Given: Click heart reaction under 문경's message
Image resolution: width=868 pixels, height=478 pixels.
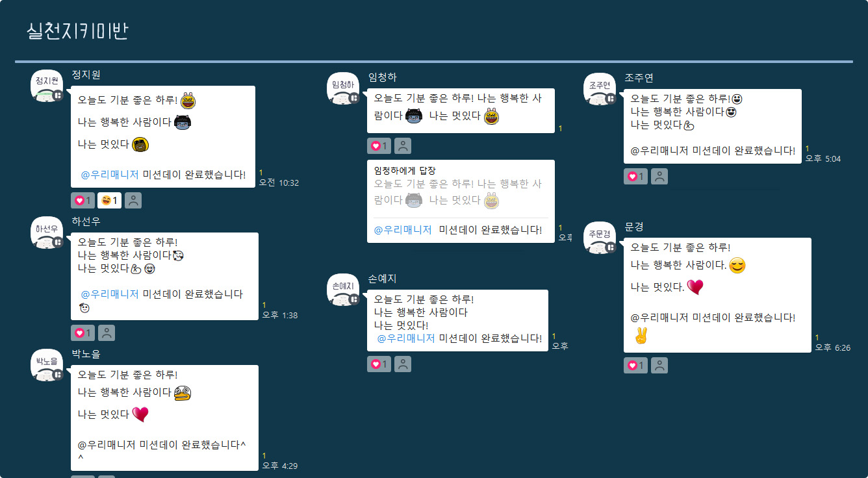Looking at the screenshot, I should [x=635, y=366].
